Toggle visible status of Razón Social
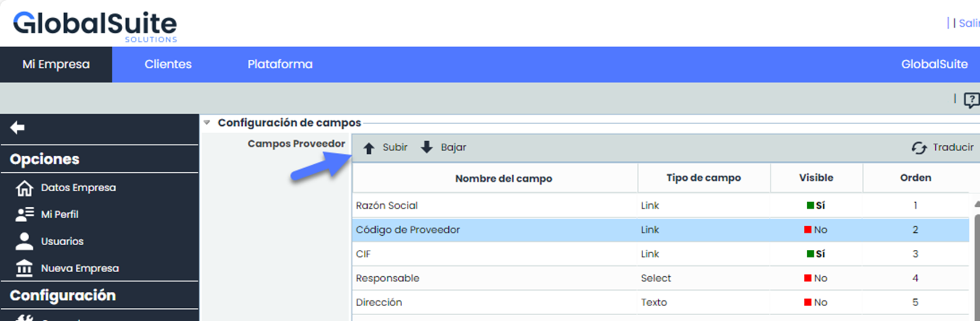Screen dimensions: 980x321 [815, 206]
